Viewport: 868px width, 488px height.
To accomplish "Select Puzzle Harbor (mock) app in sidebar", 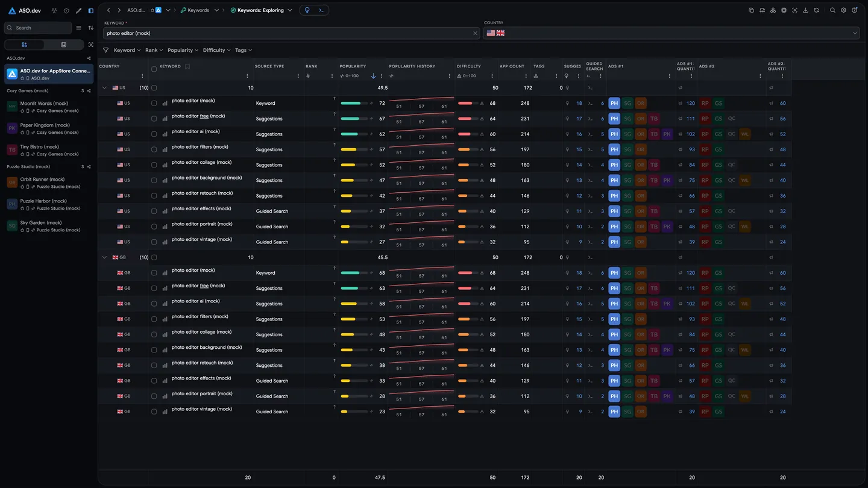I will click(x=49, y=204).
